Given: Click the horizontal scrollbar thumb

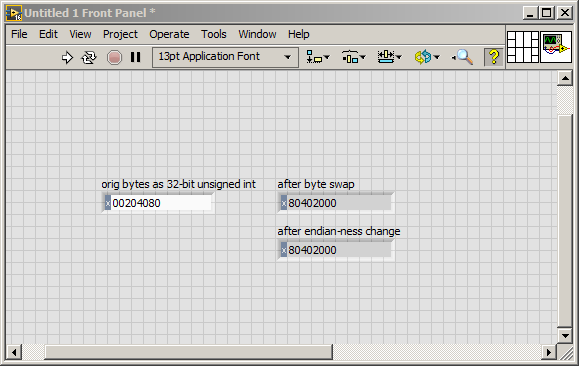Looking at the screenshot, I should 188,352.
